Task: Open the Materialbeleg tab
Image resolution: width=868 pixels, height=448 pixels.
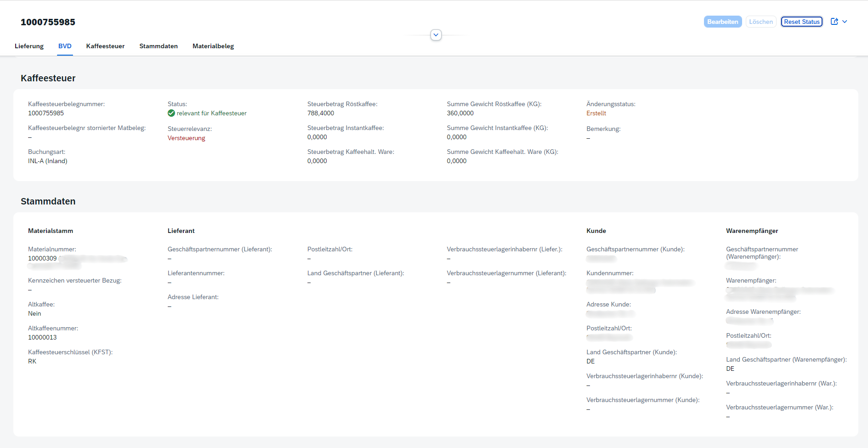Action: pos(213,46)
